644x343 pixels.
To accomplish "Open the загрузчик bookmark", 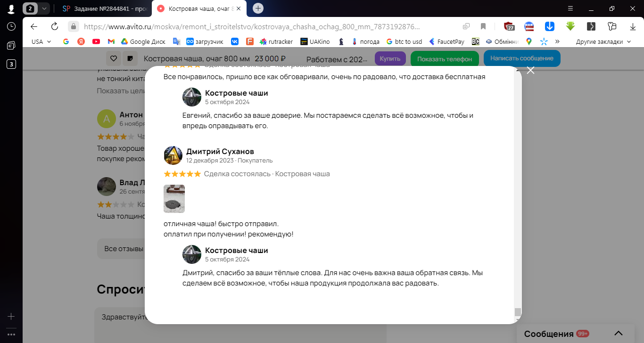I will tap(205, 41).
